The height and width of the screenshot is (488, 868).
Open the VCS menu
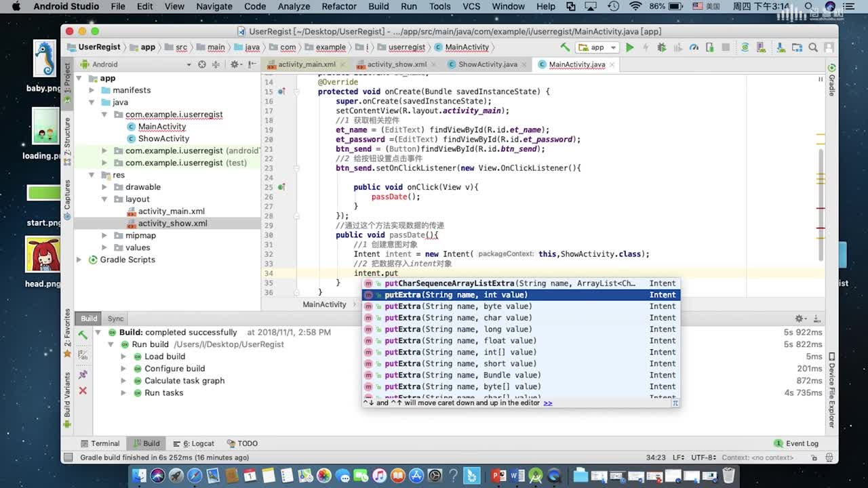[471, 6]
